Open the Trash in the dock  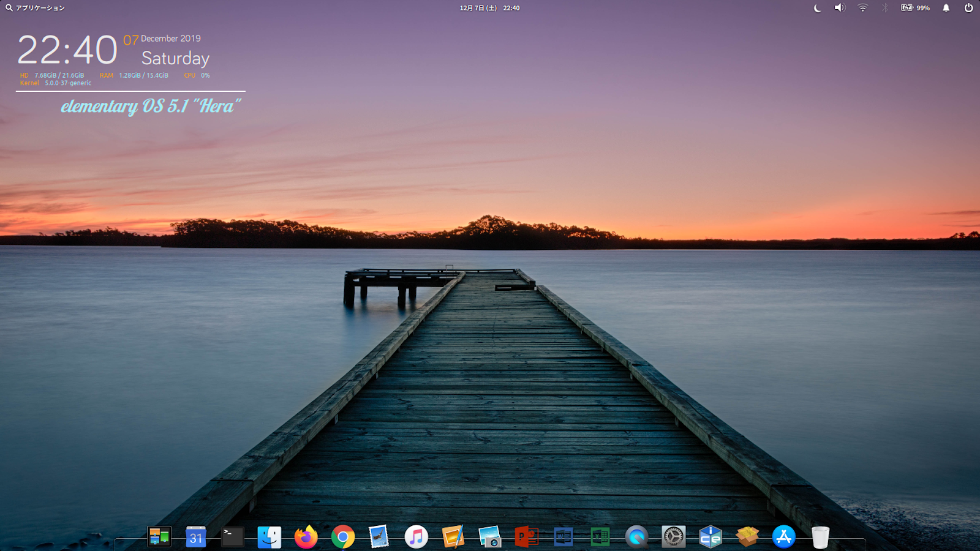click(821, 537)
